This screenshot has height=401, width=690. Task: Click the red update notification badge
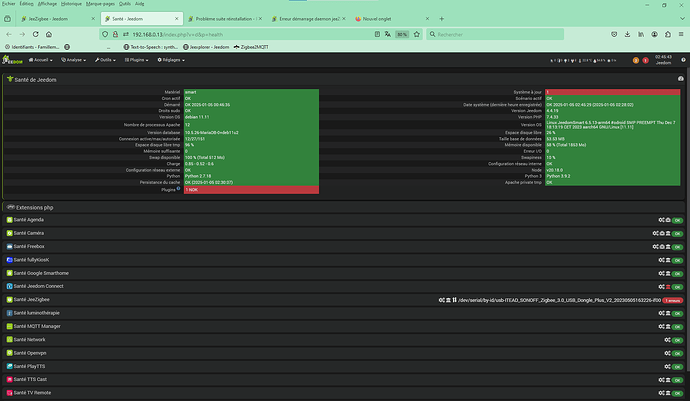(645, 60)
